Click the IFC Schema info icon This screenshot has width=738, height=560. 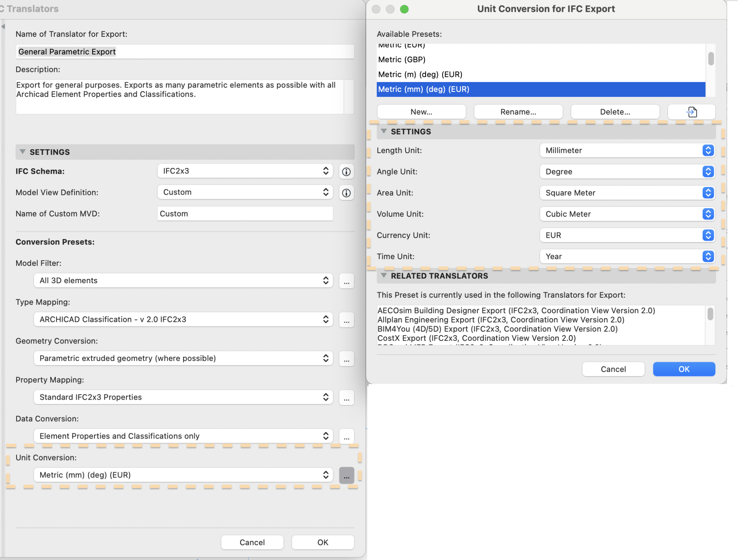point(346,172)
